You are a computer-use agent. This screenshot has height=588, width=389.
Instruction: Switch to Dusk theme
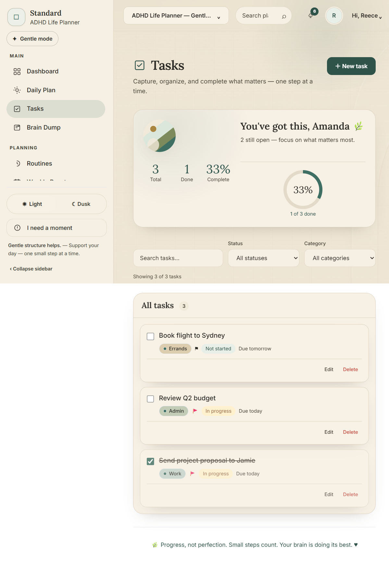point(81,204)
